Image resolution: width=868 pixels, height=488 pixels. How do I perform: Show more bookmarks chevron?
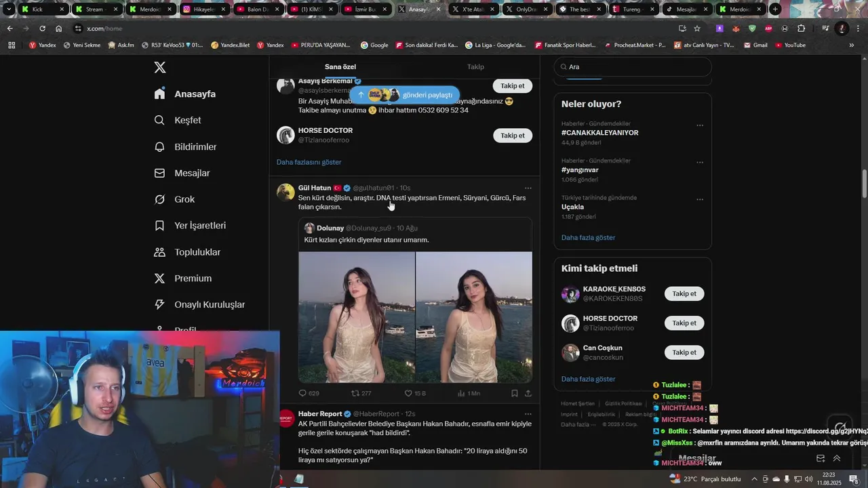(x=852, y=45)
